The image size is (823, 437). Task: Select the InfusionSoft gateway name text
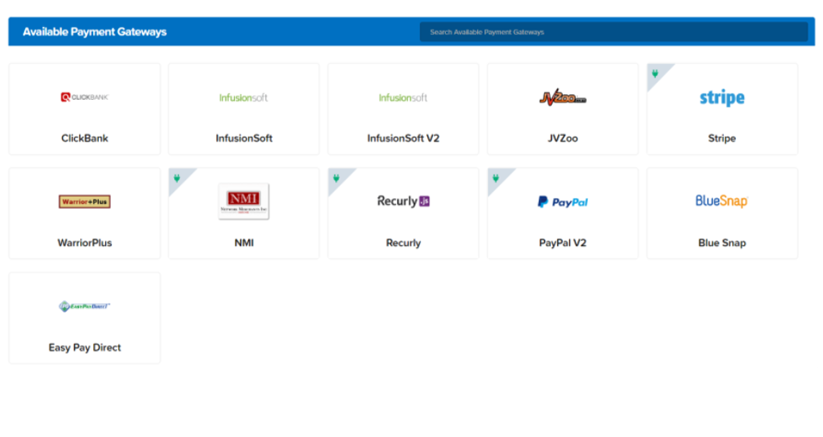244,138
